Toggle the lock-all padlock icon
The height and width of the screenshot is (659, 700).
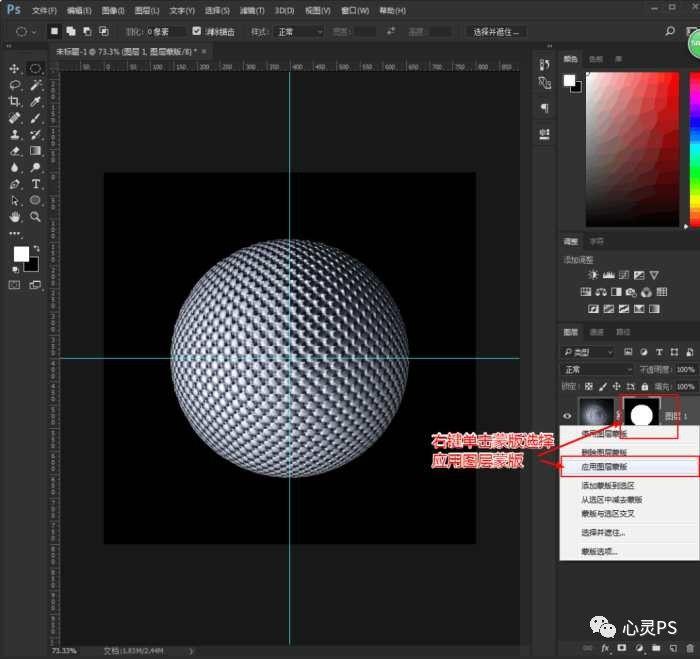[x=644, y=386]
